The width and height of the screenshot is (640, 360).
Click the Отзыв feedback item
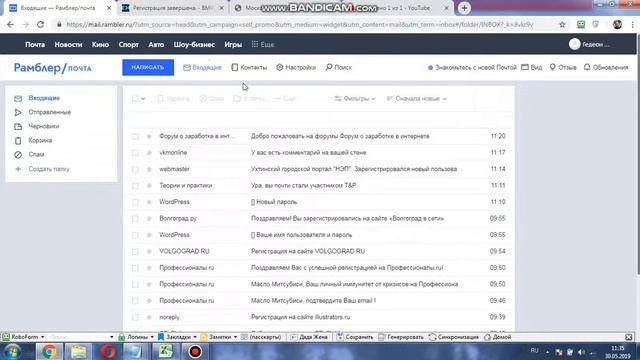coord(563,67)
